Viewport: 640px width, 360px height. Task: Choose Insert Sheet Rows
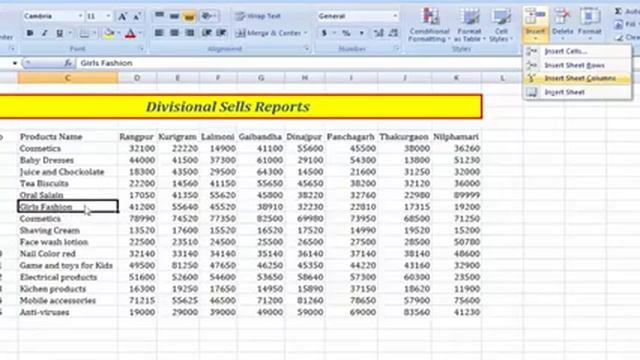[x=577, y=65]
